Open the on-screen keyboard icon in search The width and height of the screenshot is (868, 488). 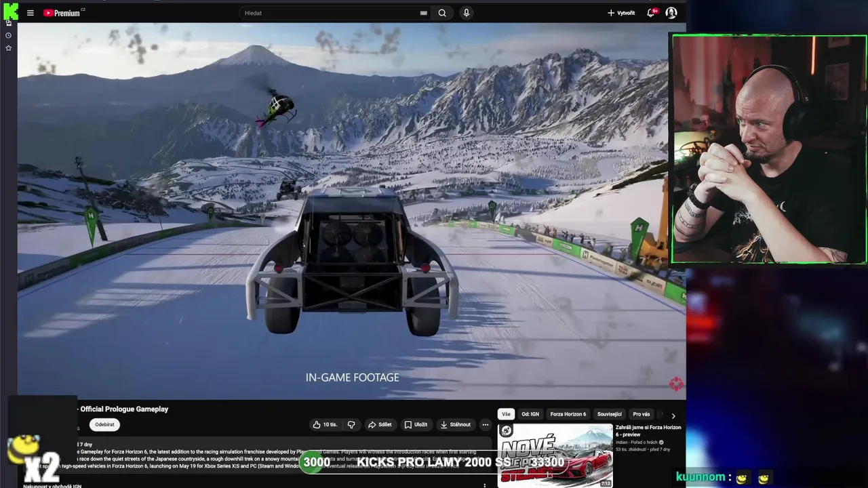point(423,13)
